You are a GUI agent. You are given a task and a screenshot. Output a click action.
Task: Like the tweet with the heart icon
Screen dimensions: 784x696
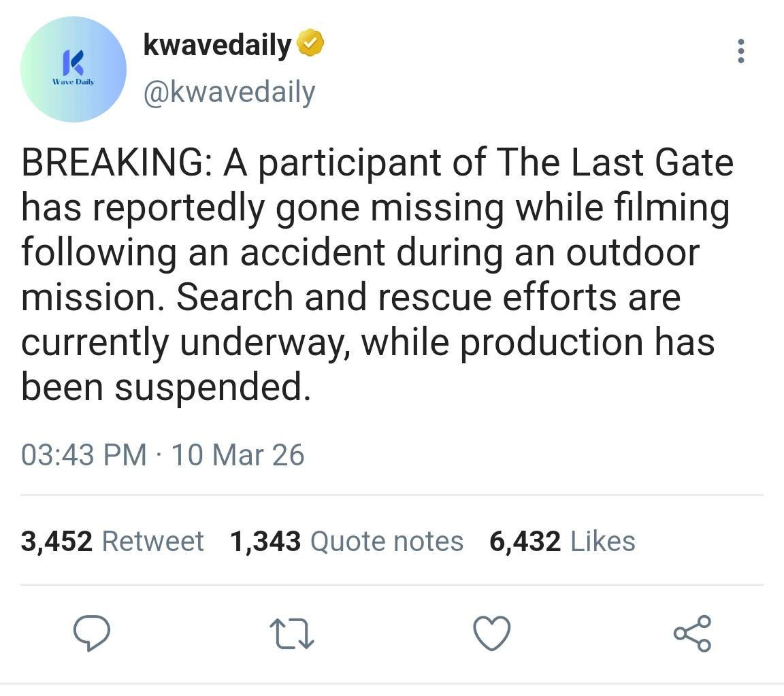[x=492, y=633]
